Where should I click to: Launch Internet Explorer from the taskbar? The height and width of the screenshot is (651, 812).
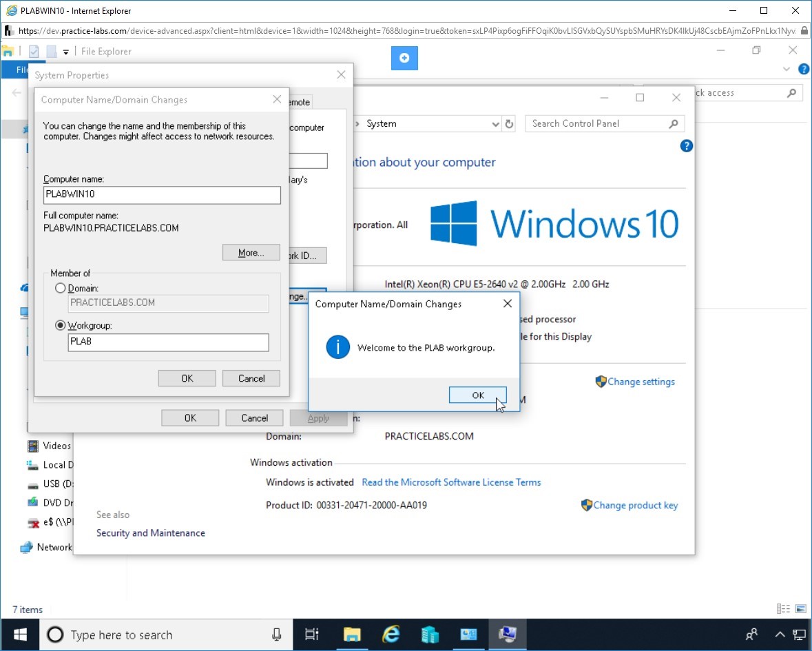coord(391,634)
